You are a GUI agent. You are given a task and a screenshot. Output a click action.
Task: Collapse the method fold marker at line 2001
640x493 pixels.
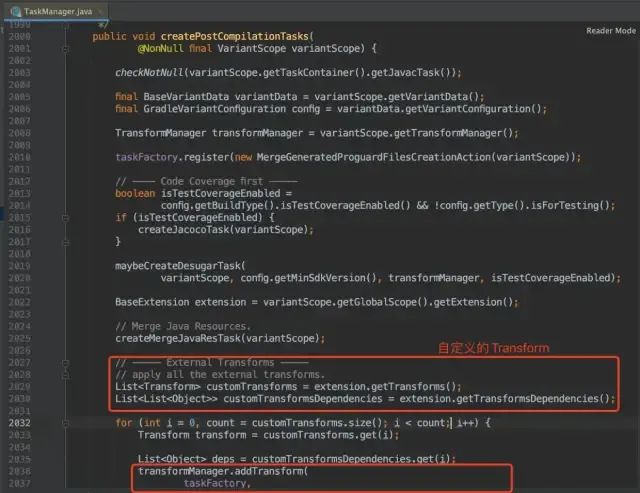pos(66,49)
